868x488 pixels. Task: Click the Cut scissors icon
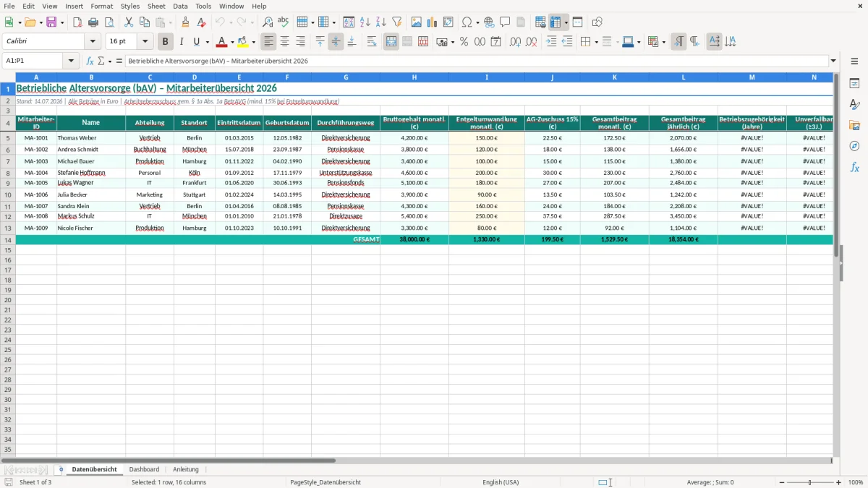[x=129, y=22]
